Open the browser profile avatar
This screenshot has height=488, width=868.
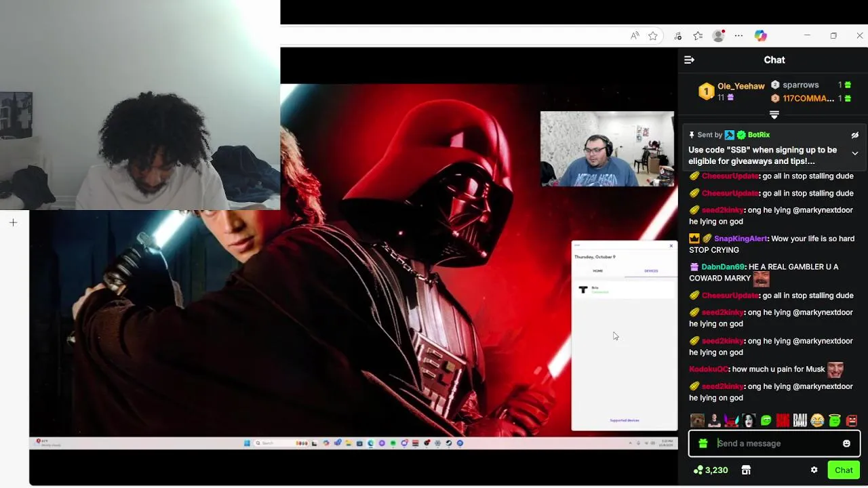pos(719,36)
